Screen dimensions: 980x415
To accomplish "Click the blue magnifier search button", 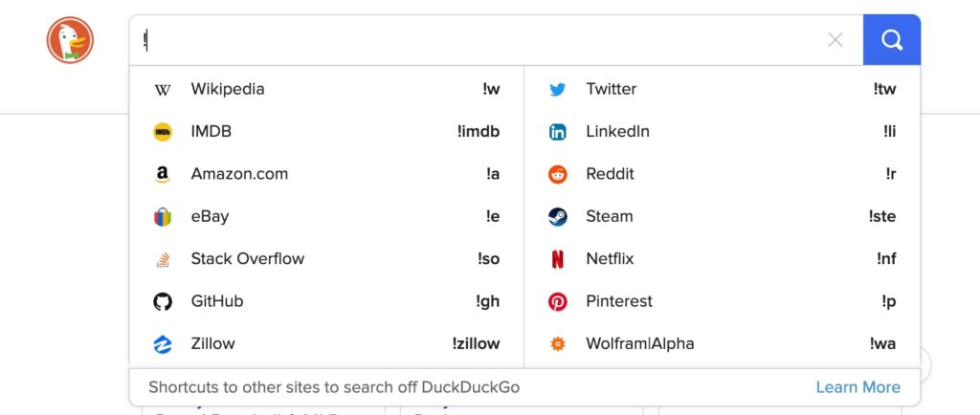I will pos(891,40).
